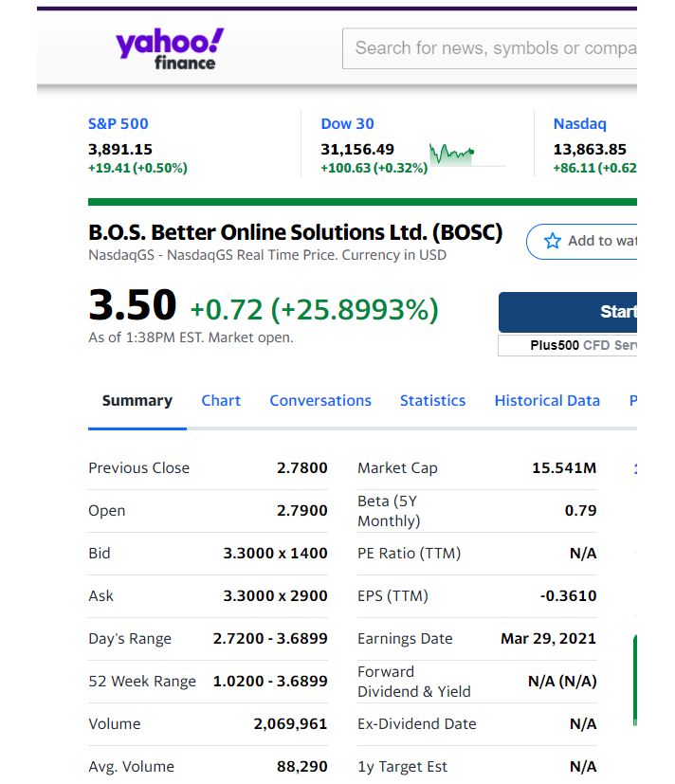Viewport: 675px width, 784px height.
Task: Switch to the Chart tab
Action: pyautogui.click(x=221, y=400)
